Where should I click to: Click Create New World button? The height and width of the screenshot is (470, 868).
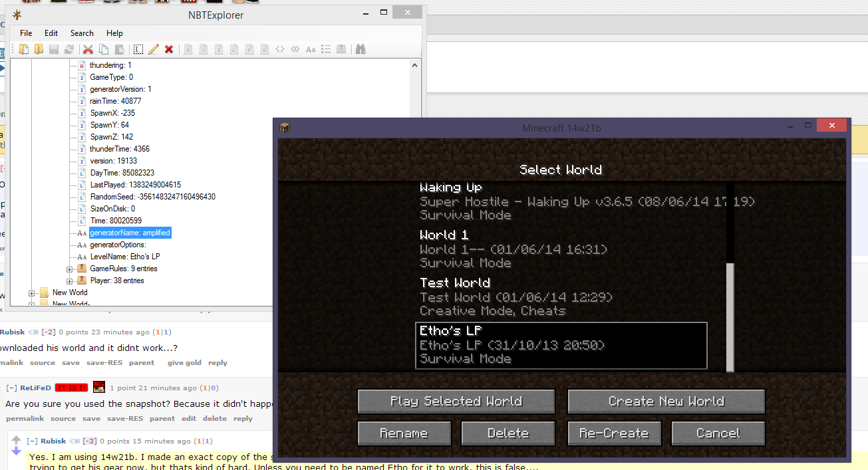pyautogui.click(x=666, y=402)
